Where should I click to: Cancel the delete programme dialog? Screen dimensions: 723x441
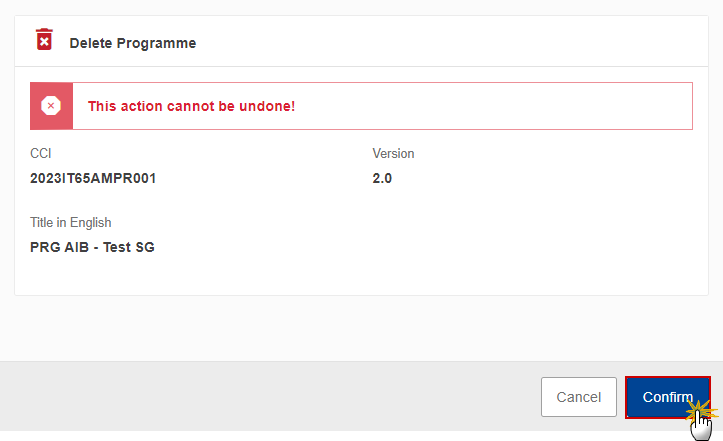579,397
